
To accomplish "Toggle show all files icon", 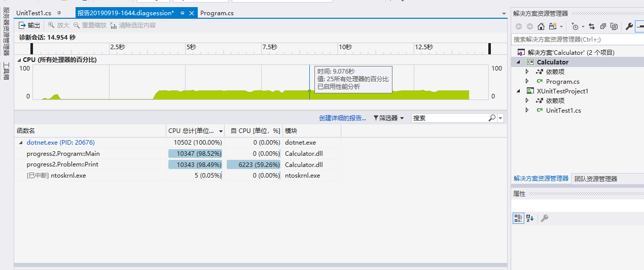I will click(614, 26).
